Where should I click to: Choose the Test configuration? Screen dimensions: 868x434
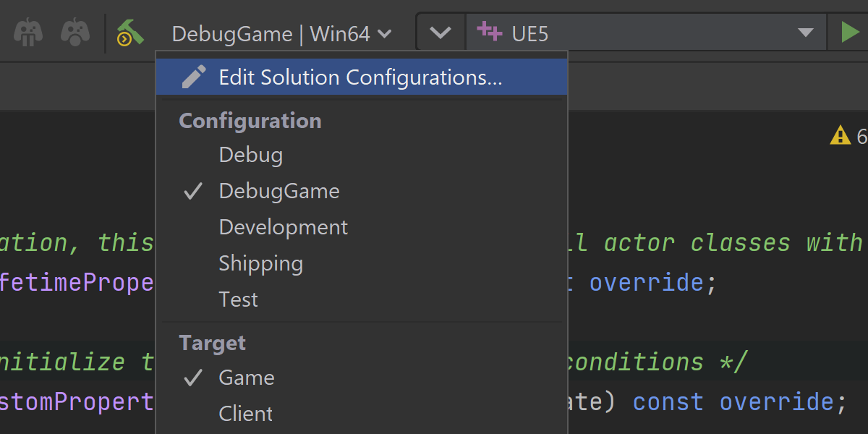[239, 299]
